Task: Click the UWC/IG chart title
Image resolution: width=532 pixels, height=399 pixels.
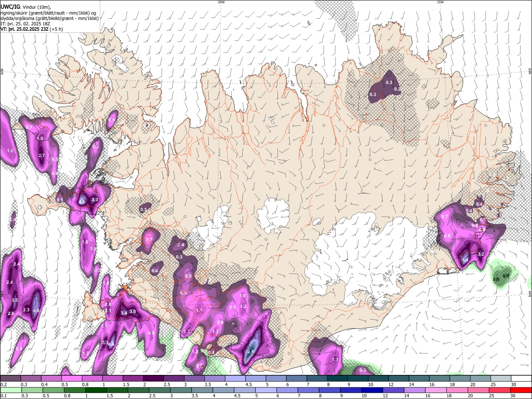Action: (x=10, y=7)
